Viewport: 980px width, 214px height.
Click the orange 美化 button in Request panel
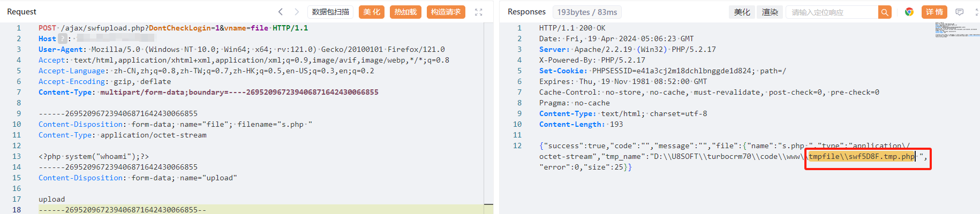click(372, 12)
